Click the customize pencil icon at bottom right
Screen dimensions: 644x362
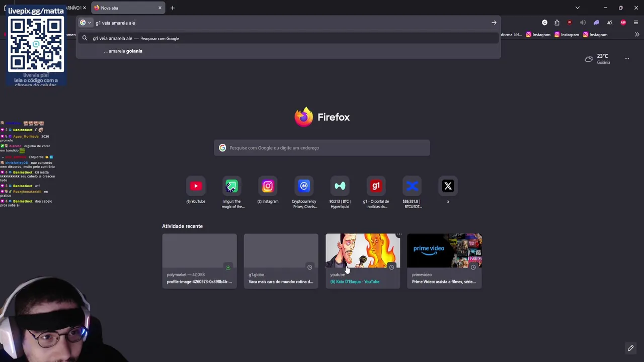point(630,348)
